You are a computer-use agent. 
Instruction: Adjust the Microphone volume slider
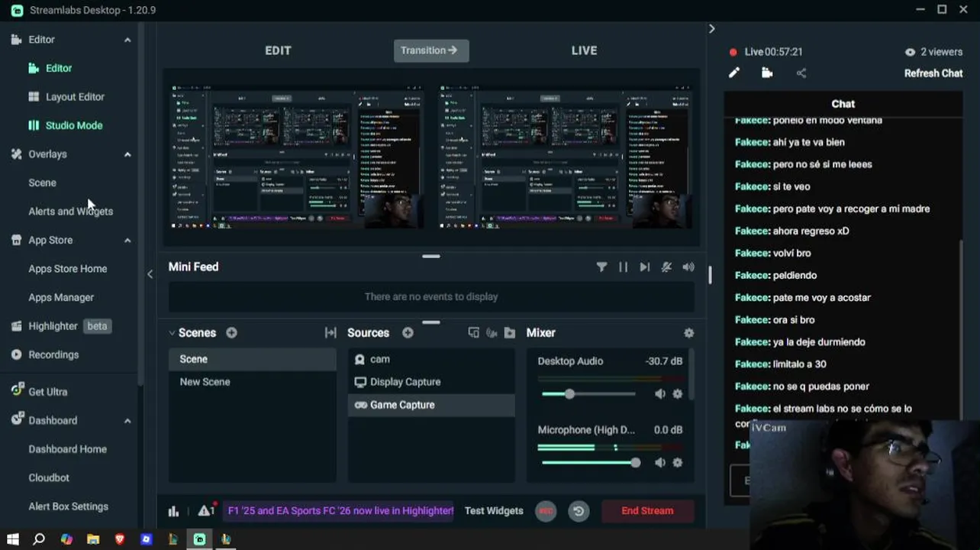point(588,463)
